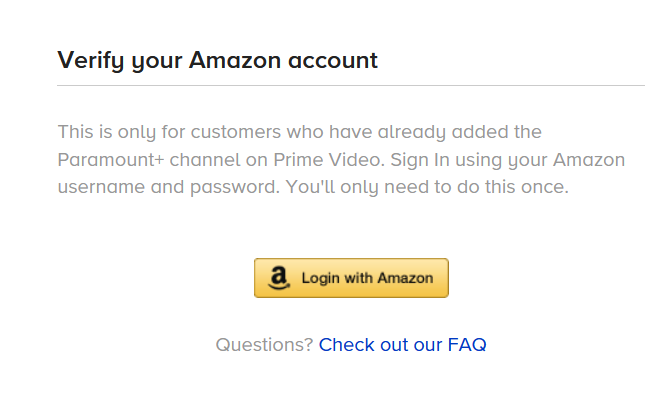Click "You'll only need to do this once" sentence
Viewport: 668px width, 402px height.
pyautogui.click(x=441, y=187)
